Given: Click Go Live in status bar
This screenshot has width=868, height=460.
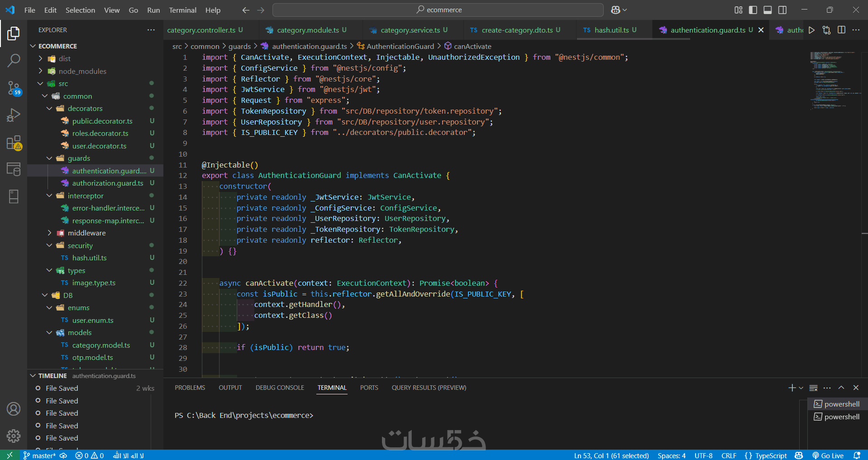Looking at the screenshot, I should point(828,455).
